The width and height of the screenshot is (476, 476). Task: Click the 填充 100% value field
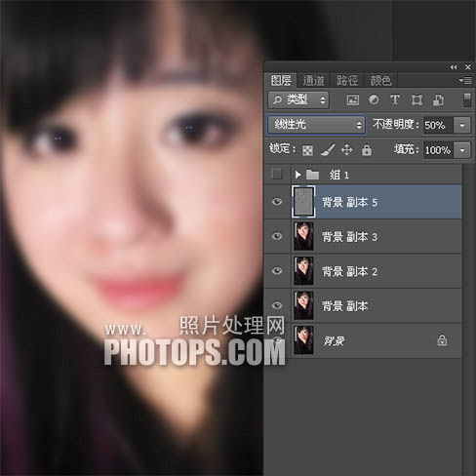click(439, 150)
